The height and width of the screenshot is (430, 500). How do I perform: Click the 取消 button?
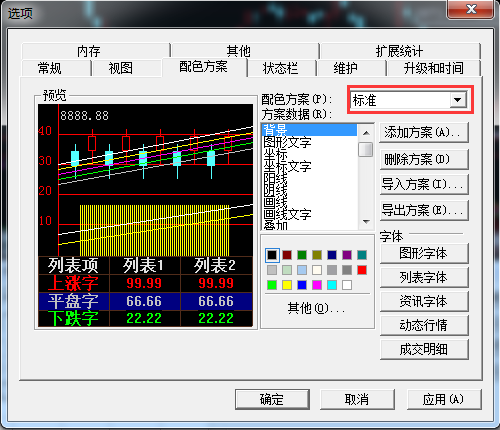357,399
